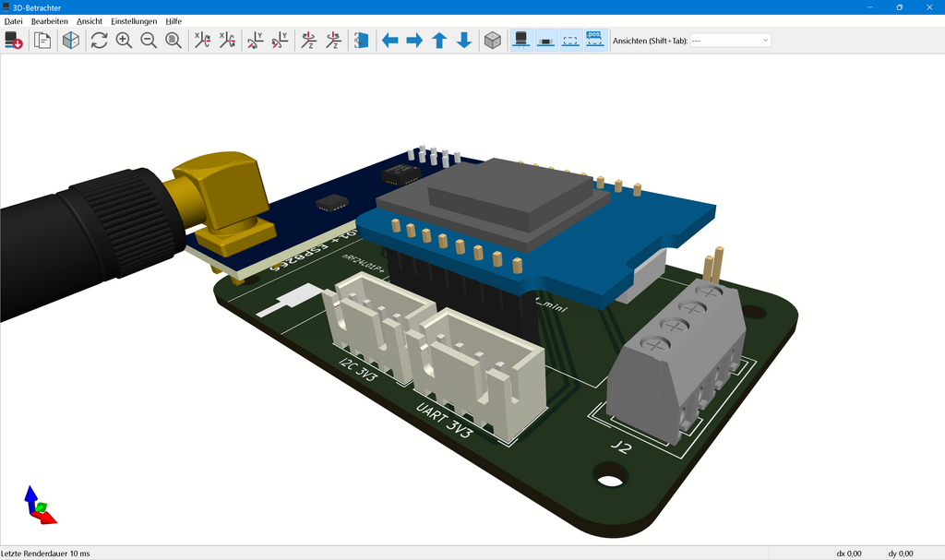Open the Datei menu

click(14, 20)
